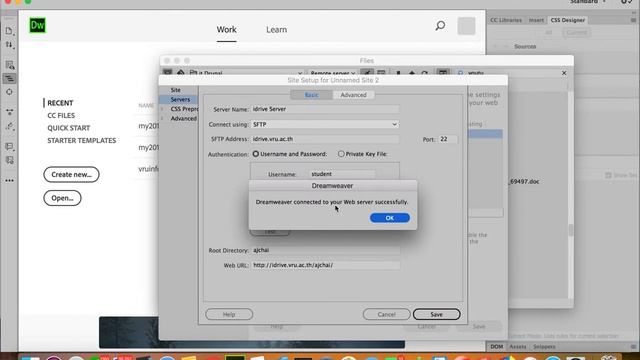This screenshot has height=360, width=640.
Task: Open the Connect using SFTP dropdown
Action: click(325, 124)
